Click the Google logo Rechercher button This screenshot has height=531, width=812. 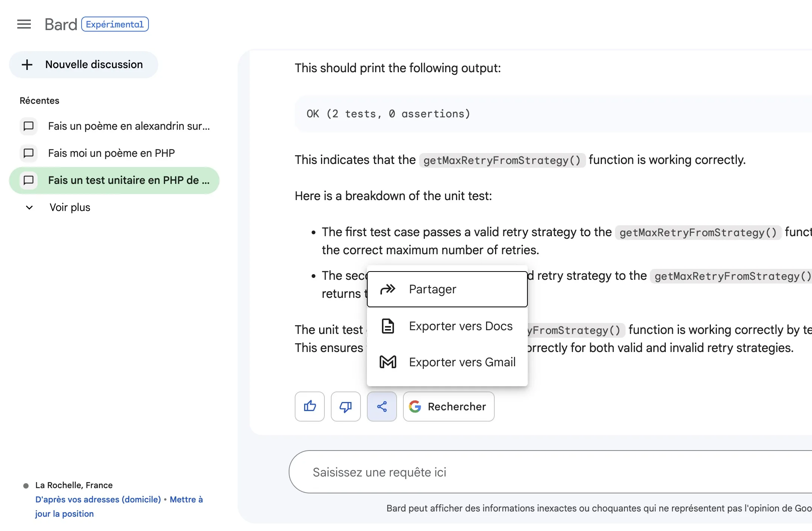click(x=448, y=407)
